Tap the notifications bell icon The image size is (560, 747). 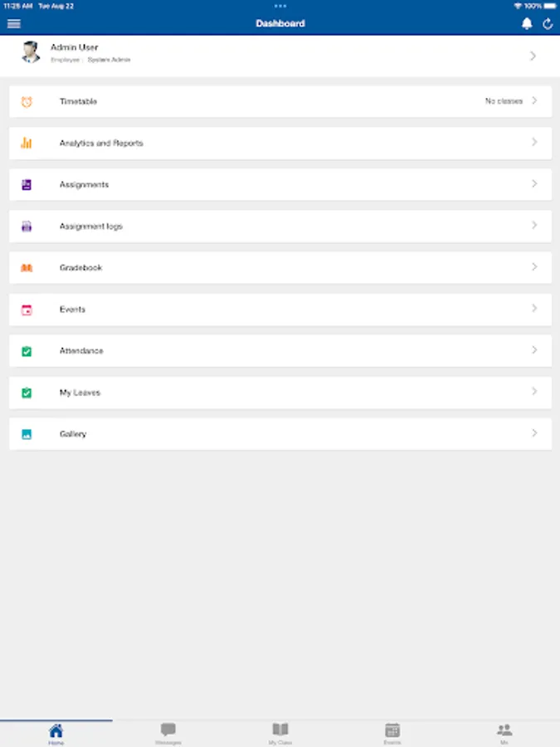(x=527, y=24)
